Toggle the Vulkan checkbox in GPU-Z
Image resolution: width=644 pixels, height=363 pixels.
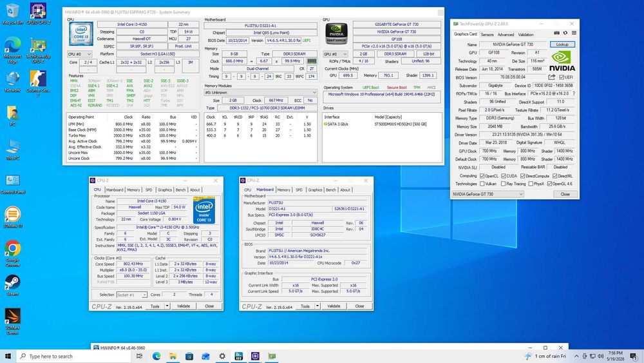[482, 184]
